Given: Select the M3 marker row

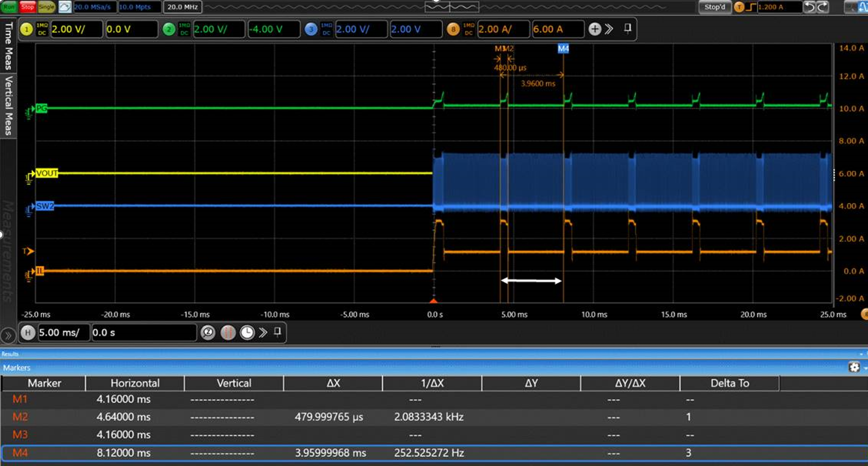Looking at the screenshot, I should 434,435.
